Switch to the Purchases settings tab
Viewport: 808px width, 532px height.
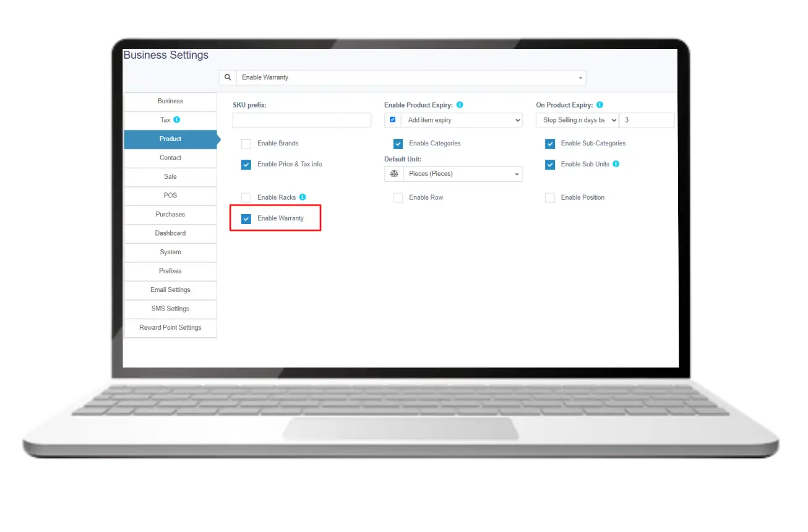tap(170, 215)
